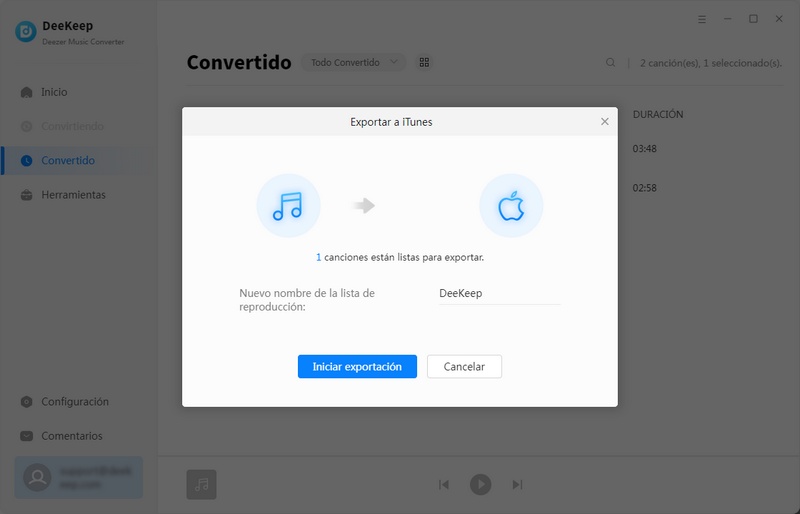Skip to the next track
Screen dimensions: 800x514
pyautogui.click(x=517, y=484)
